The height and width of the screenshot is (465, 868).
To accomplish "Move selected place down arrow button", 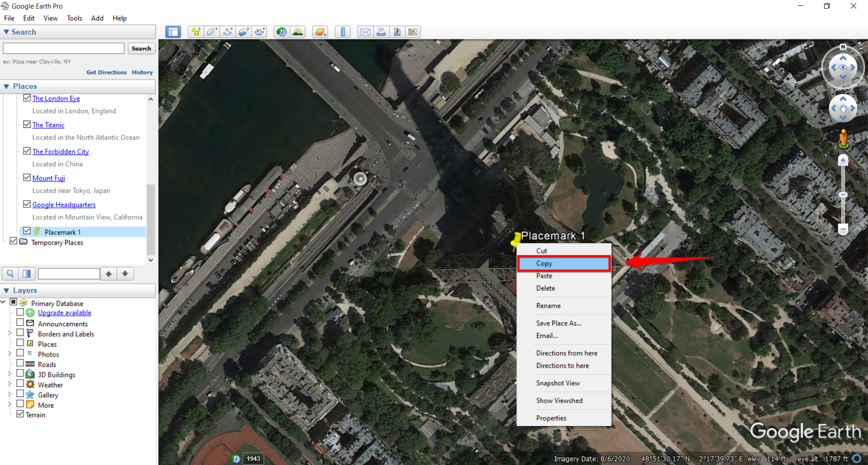I will [x=125, y=273].
